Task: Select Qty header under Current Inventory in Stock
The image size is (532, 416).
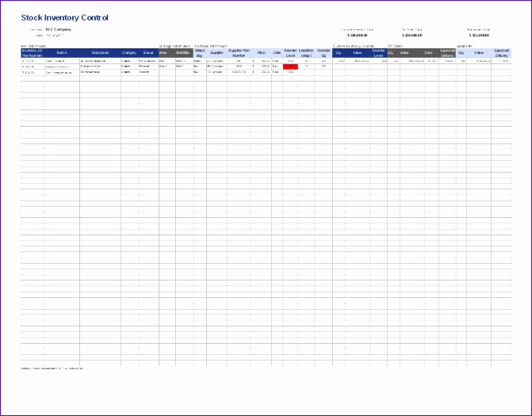Action: click(x=339, y=52)
